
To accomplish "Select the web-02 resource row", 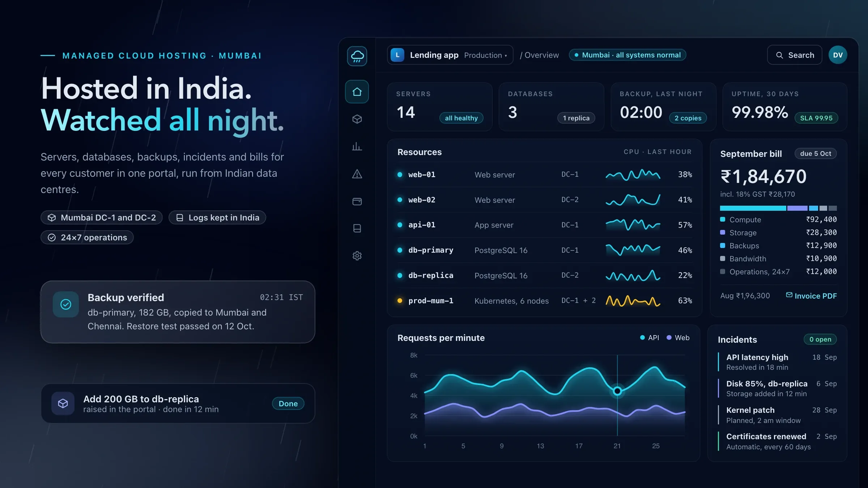I will [544, 200].
